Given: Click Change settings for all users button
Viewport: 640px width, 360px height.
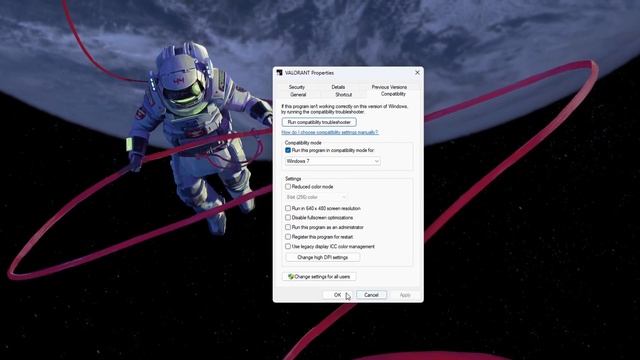Looking at the screenshot, I should pos(319,277).
